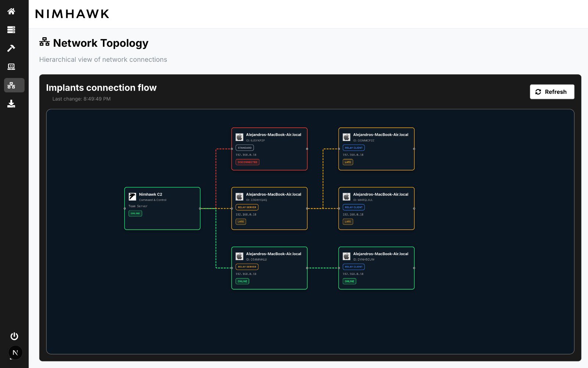This screenshot has height=368, width=588.
Task: Click the Team Server label
Action: coord(138,206)
